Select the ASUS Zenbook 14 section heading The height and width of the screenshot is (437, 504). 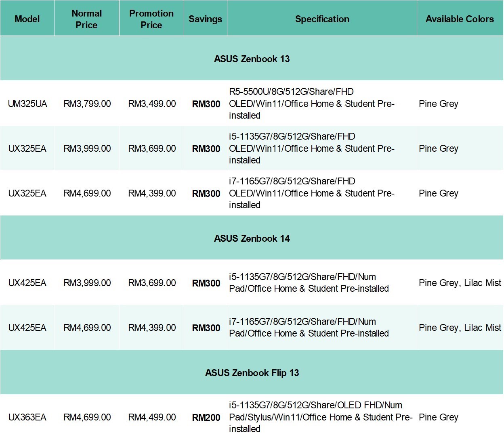[x=252, y=238]
